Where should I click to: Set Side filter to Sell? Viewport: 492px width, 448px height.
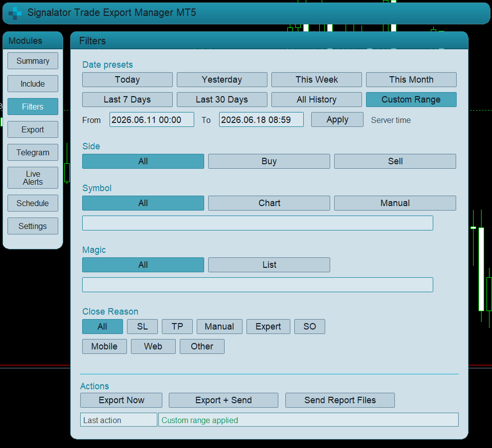(395, 161)
